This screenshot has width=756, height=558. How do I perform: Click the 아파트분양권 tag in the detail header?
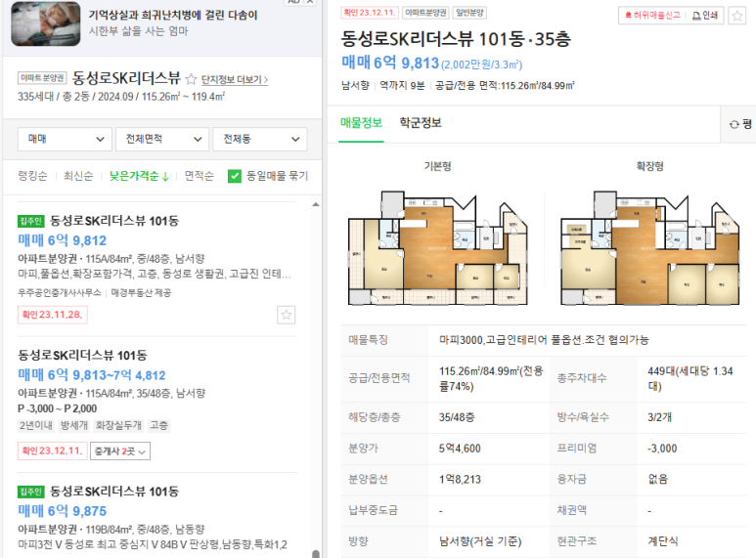click(x=425, y=13)
